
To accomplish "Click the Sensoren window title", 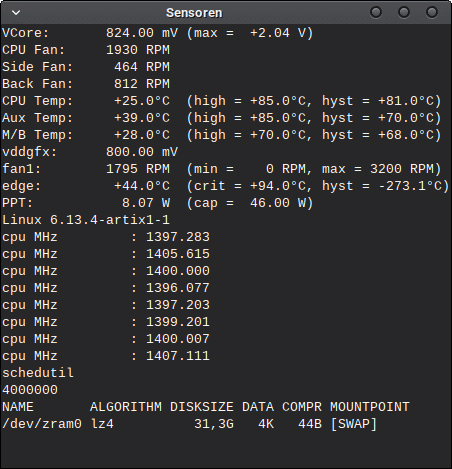I will click(x=194, y=13).
